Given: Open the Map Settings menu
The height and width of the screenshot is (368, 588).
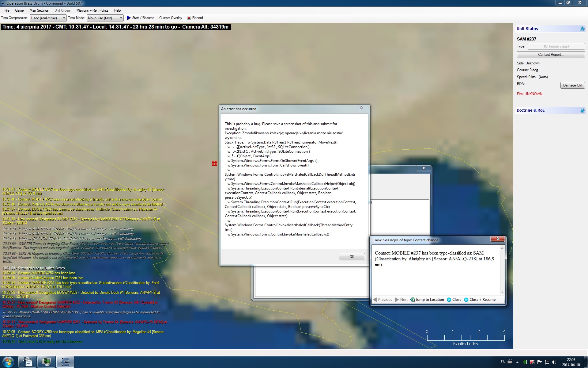Looking at the screenshot, I should coord(39,10).
